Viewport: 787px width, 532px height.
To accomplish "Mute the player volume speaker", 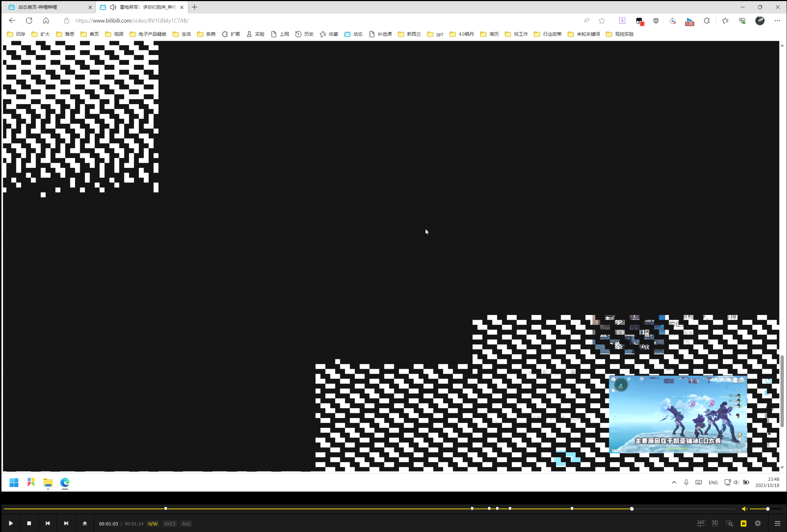I will (x=744, y=508).
